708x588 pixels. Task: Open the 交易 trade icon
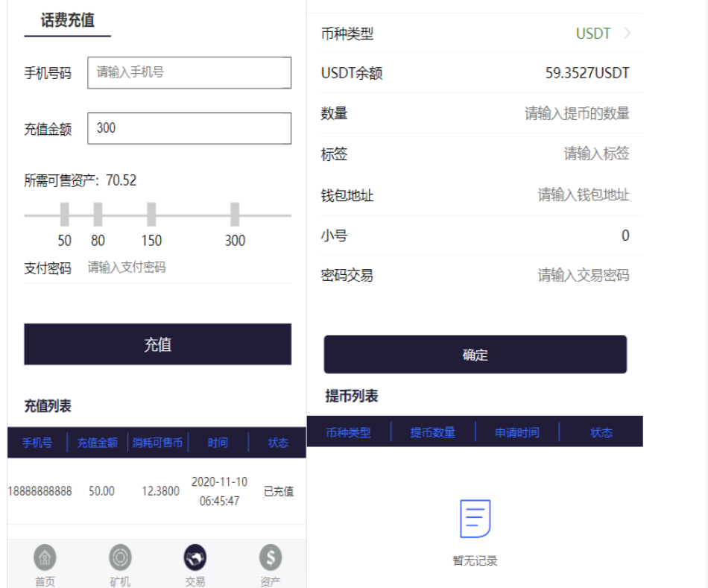195,557
